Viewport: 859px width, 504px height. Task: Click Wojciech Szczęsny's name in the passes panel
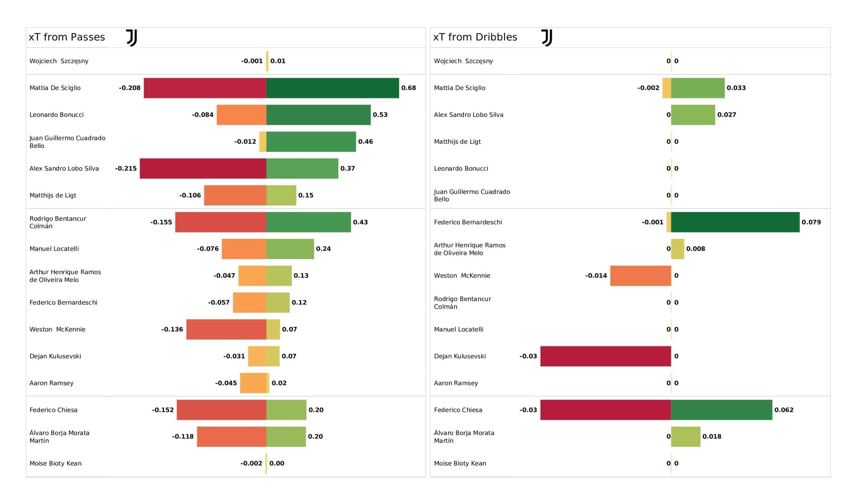pyautogui.click(x=59, y=61)
